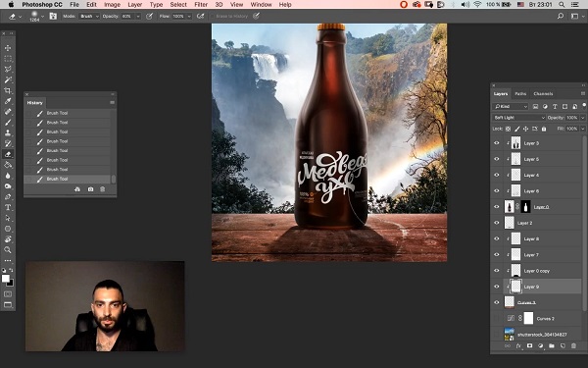Delete layer using Layers trash icon
588x368 pixels.
(573, 345)
